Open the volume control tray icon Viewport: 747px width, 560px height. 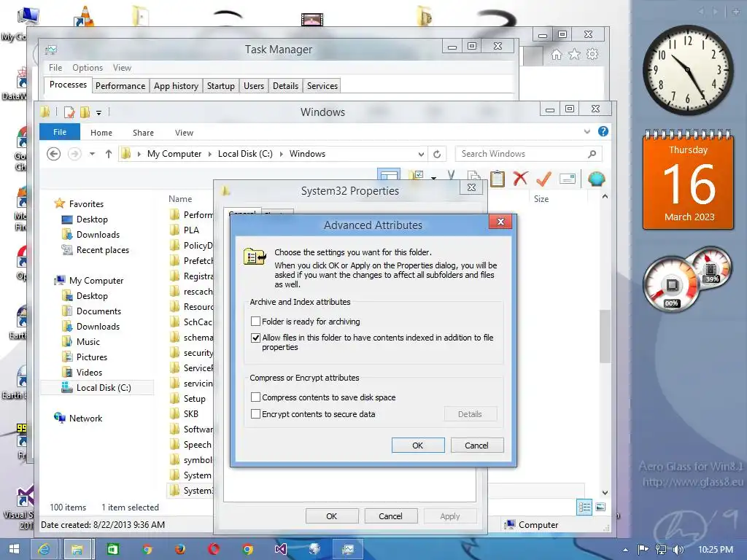click(x=678, y=550)
